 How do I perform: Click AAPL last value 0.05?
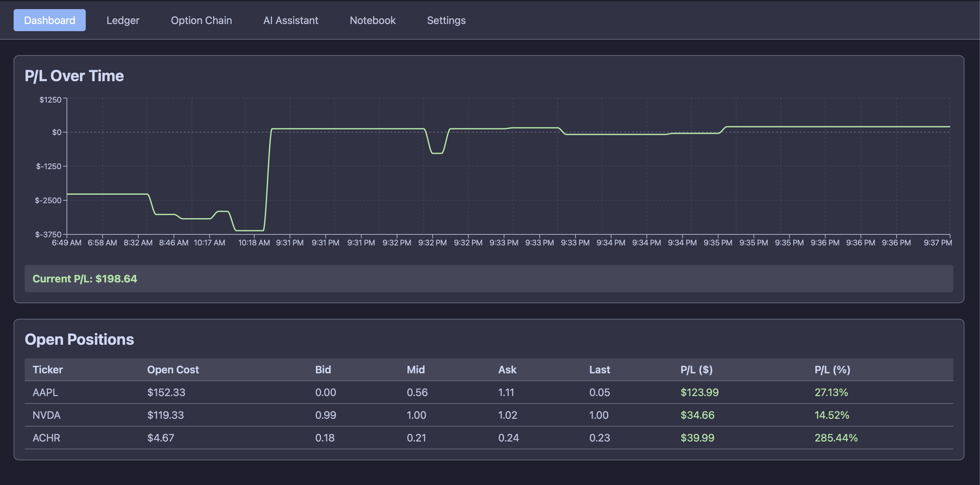click(x=599, y=392)
